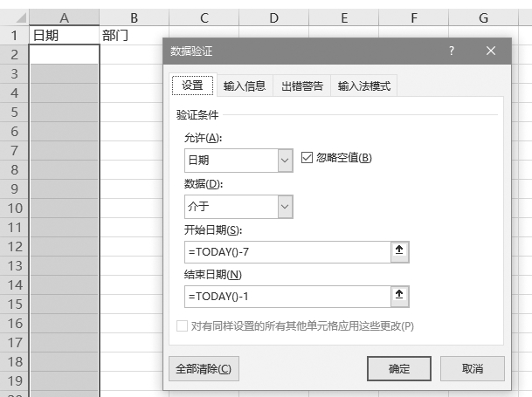Viewport: 532px width, 397px height.
Task: Confirm with the 确定 button
Action: click(399, 368)
